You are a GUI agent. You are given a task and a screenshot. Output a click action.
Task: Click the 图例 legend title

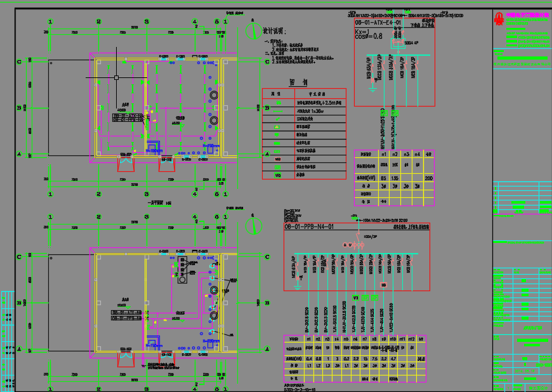[x=299, y=82]
